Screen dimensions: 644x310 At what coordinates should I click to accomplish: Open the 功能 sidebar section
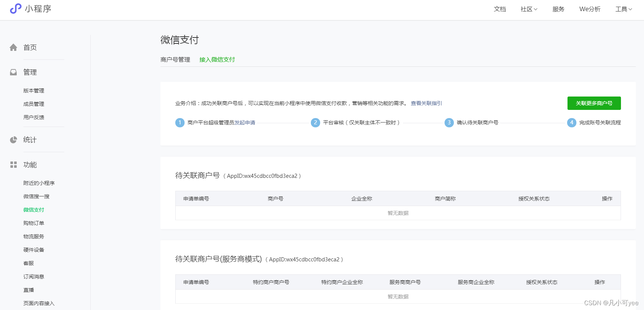point(30,164)
